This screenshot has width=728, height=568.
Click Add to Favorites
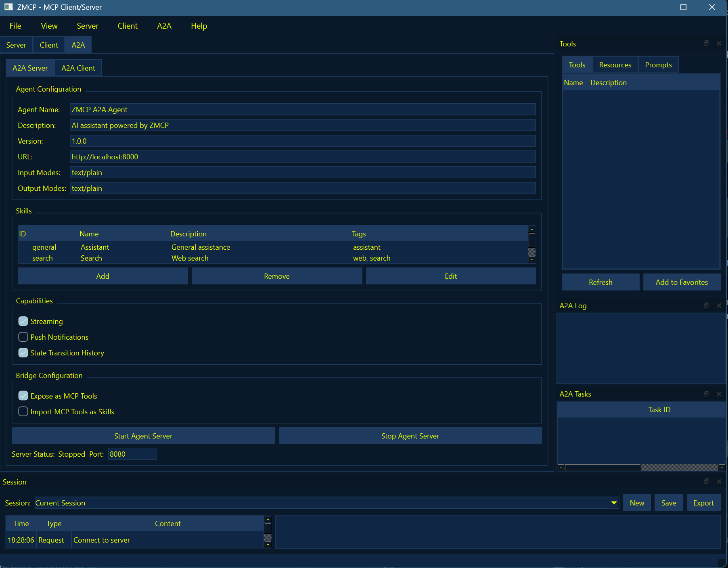point(682,282)
